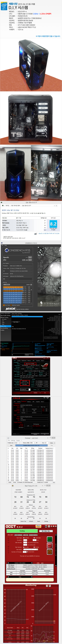
Task: Click the Stop Testing button in XTU
Action: click(16, 322)
